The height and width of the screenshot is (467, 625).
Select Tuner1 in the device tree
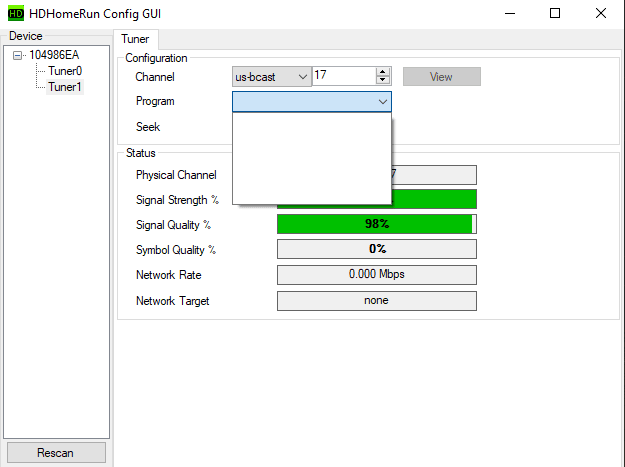click(65, 86)
